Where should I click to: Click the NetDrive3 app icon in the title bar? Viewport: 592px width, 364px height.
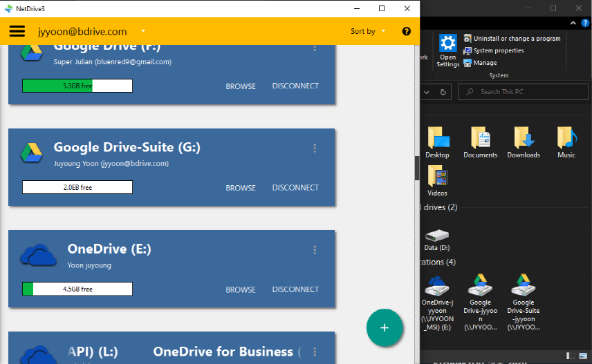coord(8,8)
